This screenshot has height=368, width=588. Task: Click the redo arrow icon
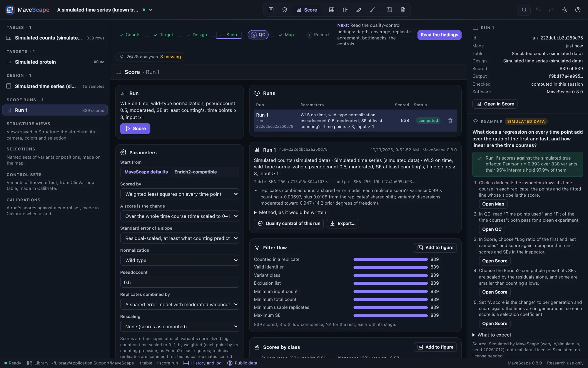click(x=551, y=10)
